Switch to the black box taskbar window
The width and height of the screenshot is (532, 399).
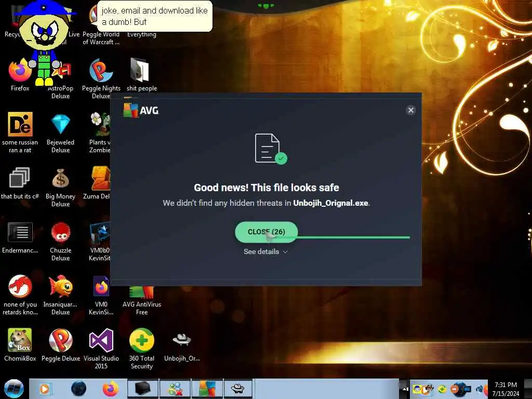(x=142, y=389)
